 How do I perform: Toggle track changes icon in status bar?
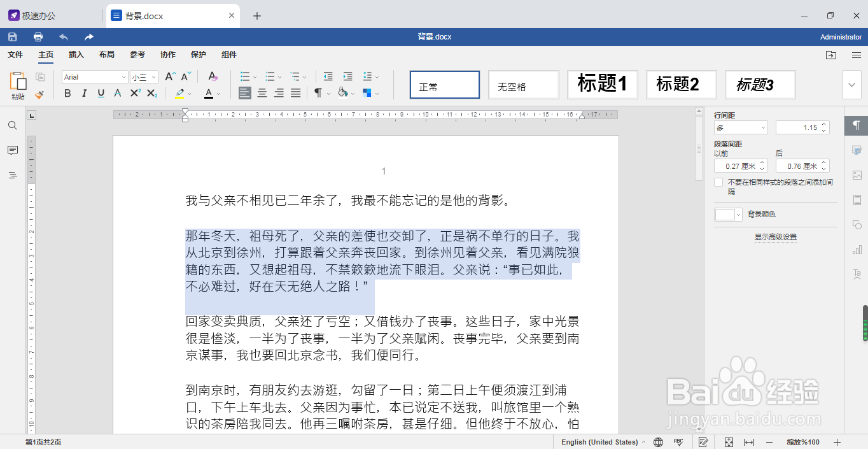(x=704, y=442)
